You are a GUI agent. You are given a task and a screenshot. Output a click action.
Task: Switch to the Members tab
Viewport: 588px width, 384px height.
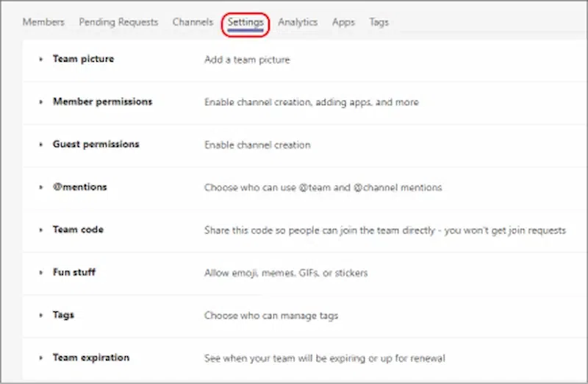point(43,22)
